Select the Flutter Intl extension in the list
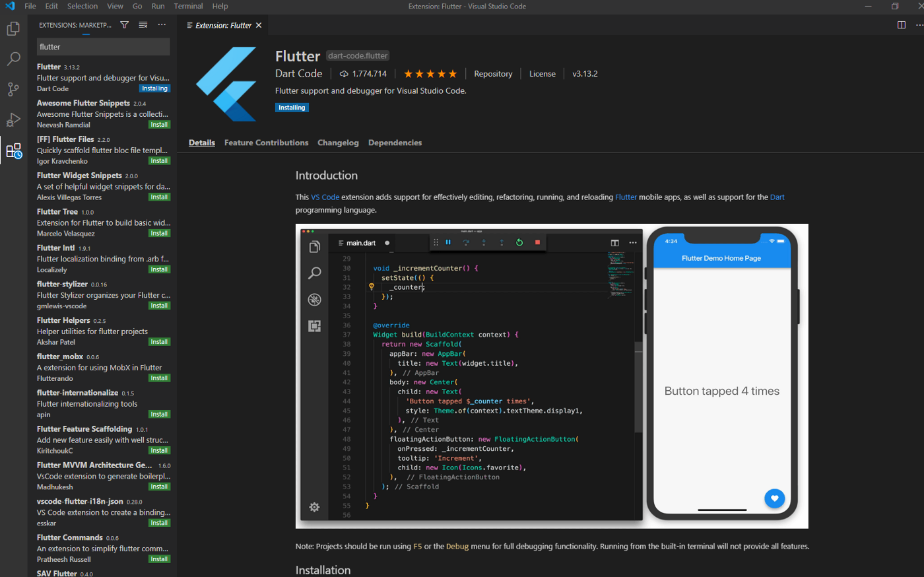Viewport: 924px width, 577px height. pyautogui.click(x=104, y=259)
